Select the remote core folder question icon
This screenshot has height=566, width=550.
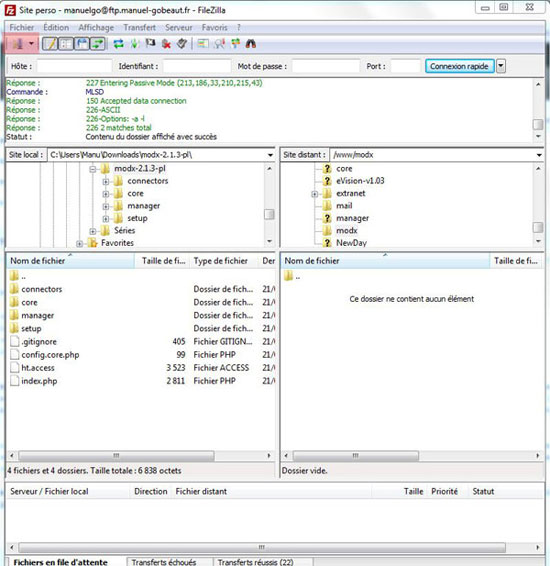point(327,169)
